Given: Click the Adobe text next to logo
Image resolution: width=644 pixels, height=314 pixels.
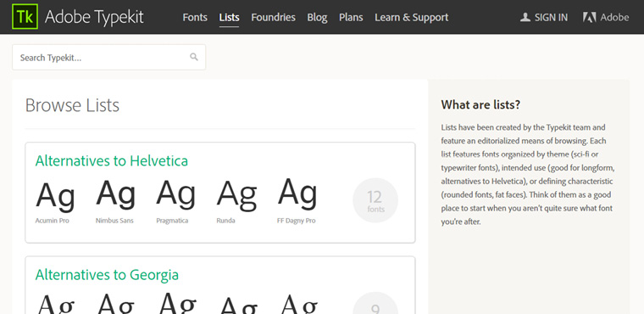Looking at the screenshot, I should click(614, 17).
